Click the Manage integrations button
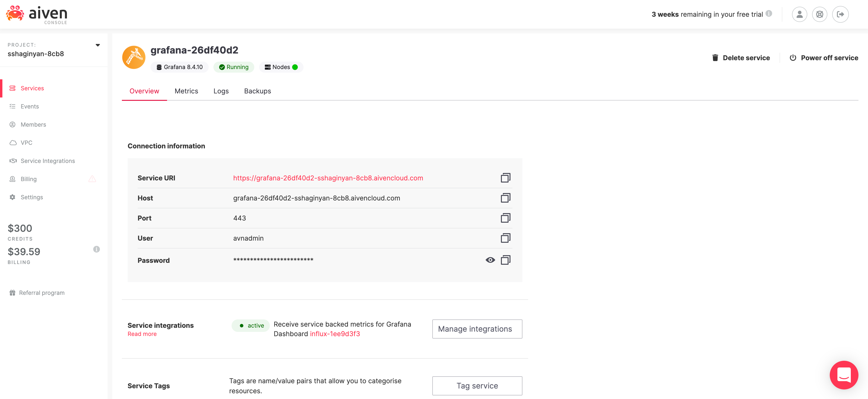 tap(477, 329)
